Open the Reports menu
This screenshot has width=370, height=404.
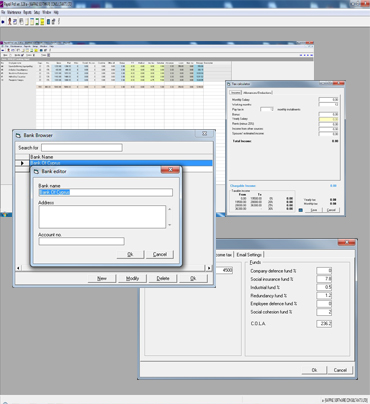[27, 12]
